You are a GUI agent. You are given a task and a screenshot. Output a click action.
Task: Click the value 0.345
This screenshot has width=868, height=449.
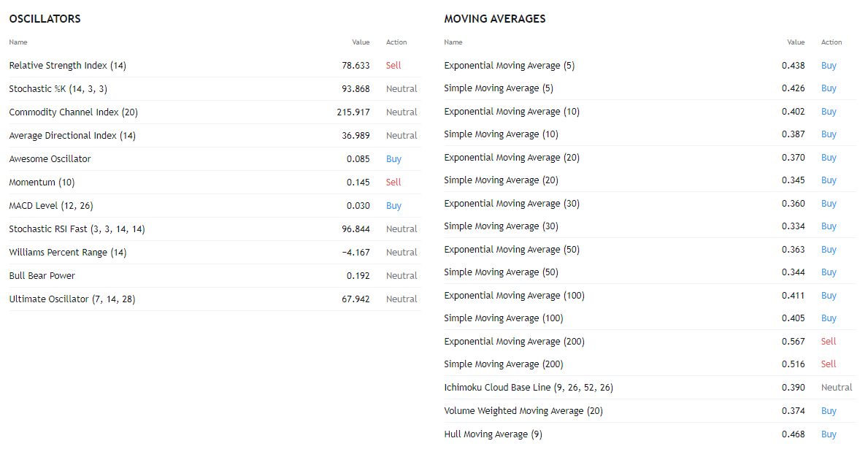[x=794, y=180]
